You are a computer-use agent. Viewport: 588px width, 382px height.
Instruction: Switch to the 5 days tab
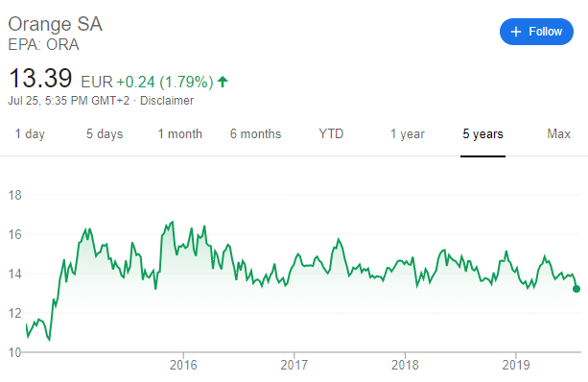[x=105, y=134]
